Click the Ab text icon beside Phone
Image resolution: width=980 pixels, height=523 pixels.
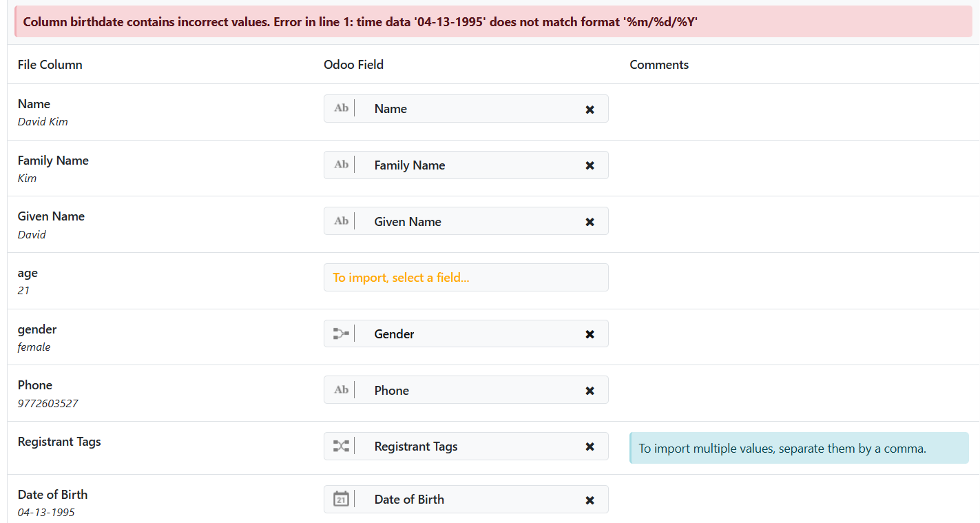click(x=341, y=390)
